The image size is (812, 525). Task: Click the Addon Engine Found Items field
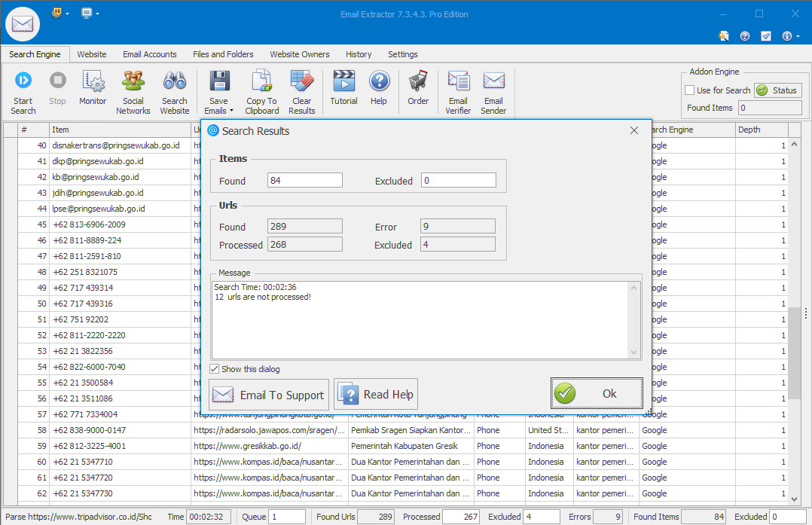tap(770, 108)
